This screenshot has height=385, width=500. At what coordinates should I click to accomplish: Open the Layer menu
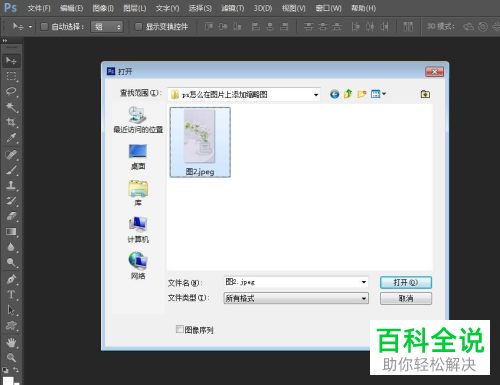click(x=135, y=8)
